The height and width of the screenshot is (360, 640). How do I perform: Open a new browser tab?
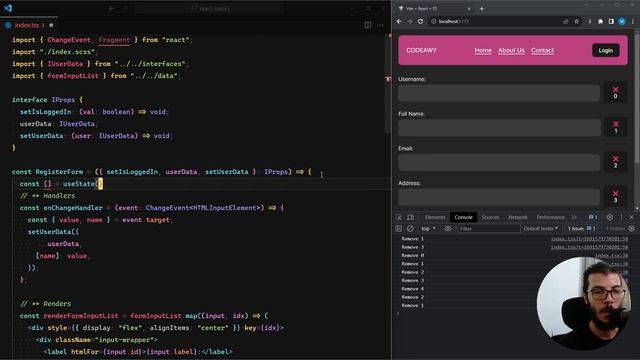click(482, 8)
